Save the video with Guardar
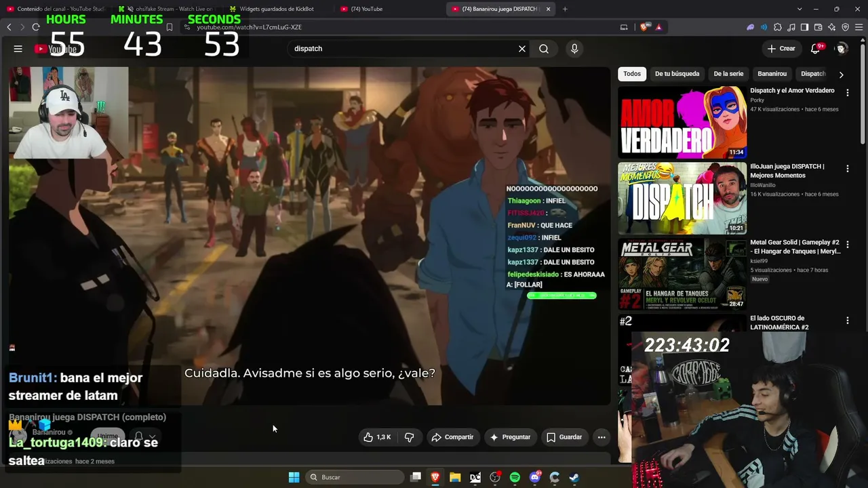868x488 pixels. point(564,437)
